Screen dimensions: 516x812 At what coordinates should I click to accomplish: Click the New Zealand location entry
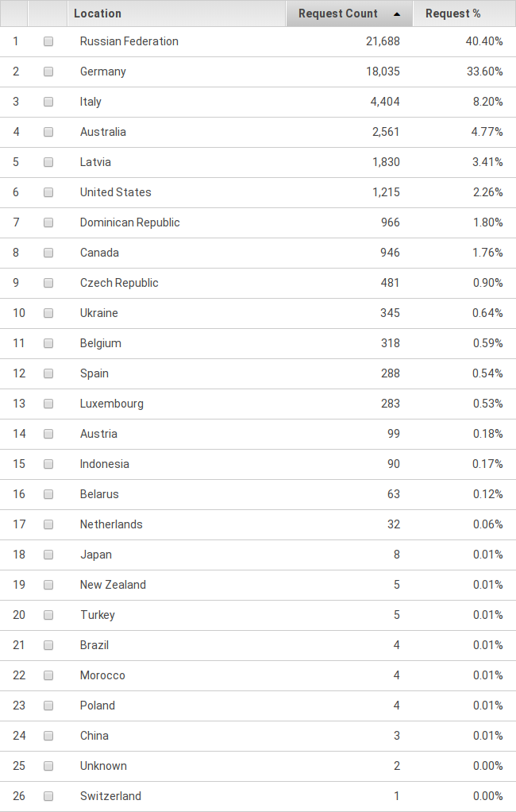click(113, 585)
